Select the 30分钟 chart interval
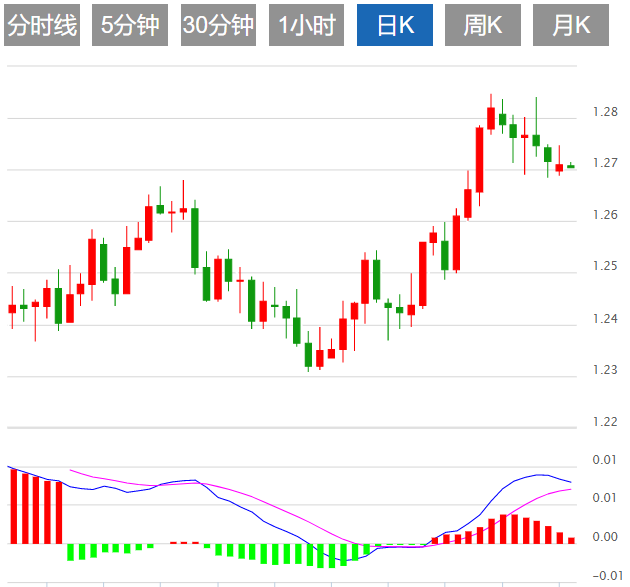 (x=218, y=25)
